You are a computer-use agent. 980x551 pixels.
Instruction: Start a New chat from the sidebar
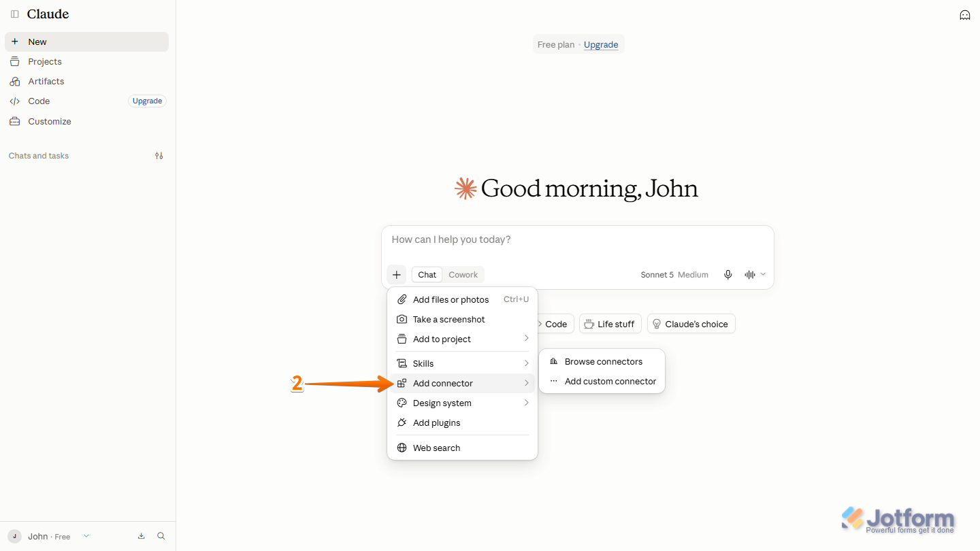[87, 41]
